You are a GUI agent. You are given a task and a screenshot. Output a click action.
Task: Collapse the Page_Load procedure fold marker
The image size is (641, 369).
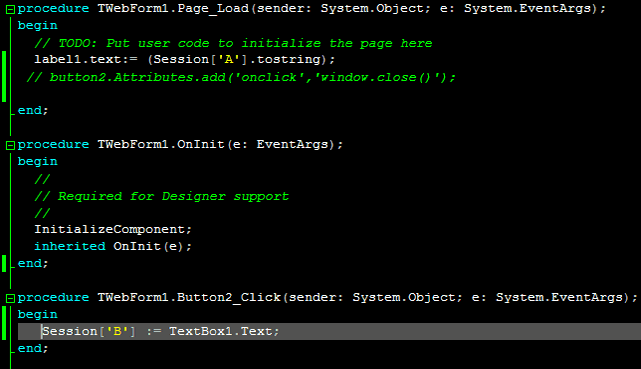coord(10,9)
